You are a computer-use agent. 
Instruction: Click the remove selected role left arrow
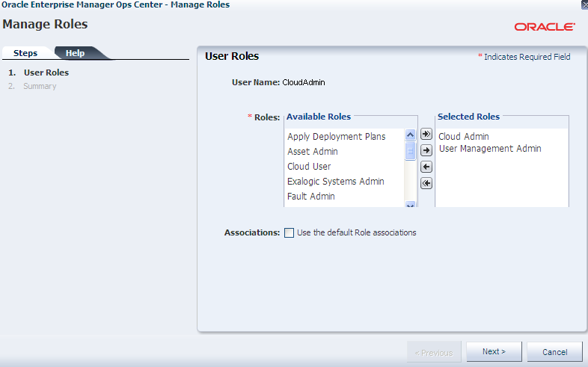click(x=426, y=167)
